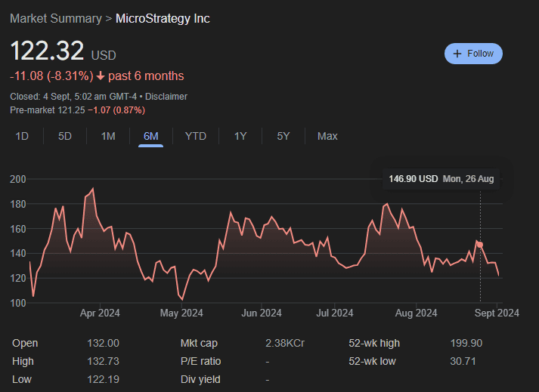This screenshot has height=392, width=539.
Task: Click the Jun 2024 axis label
Action: click(x=262, y=313)
